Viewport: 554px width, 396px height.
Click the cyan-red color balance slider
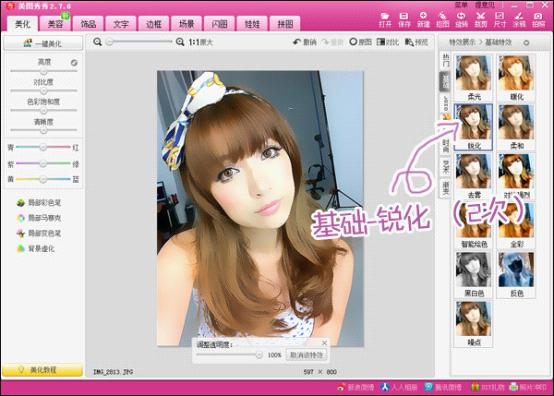click(x=43, y=147)
